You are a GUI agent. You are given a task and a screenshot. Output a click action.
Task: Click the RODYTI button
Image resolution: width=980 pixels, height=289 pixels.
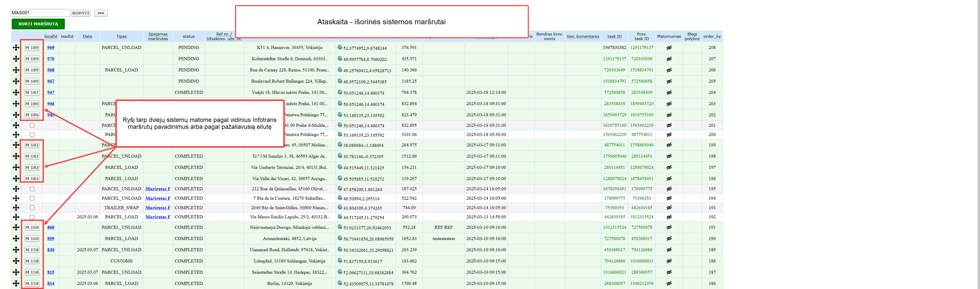(x=81, y=13)
